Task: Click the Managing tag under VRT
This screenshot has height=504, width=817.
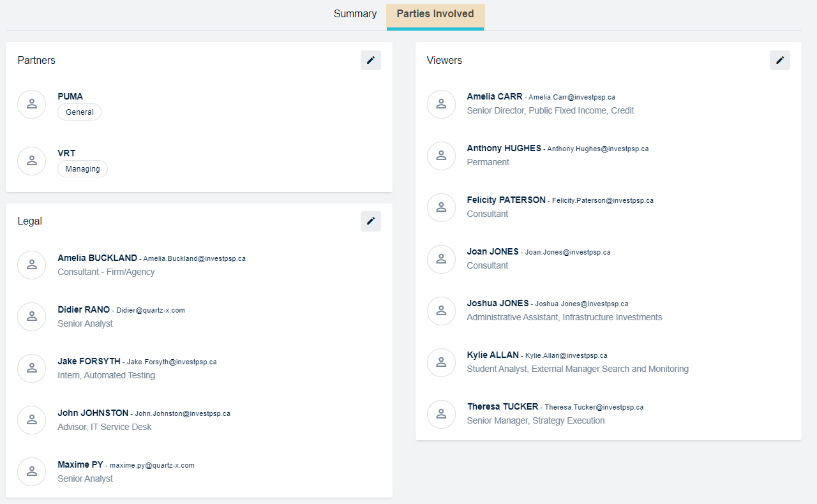Action: [x=82, y=169]
